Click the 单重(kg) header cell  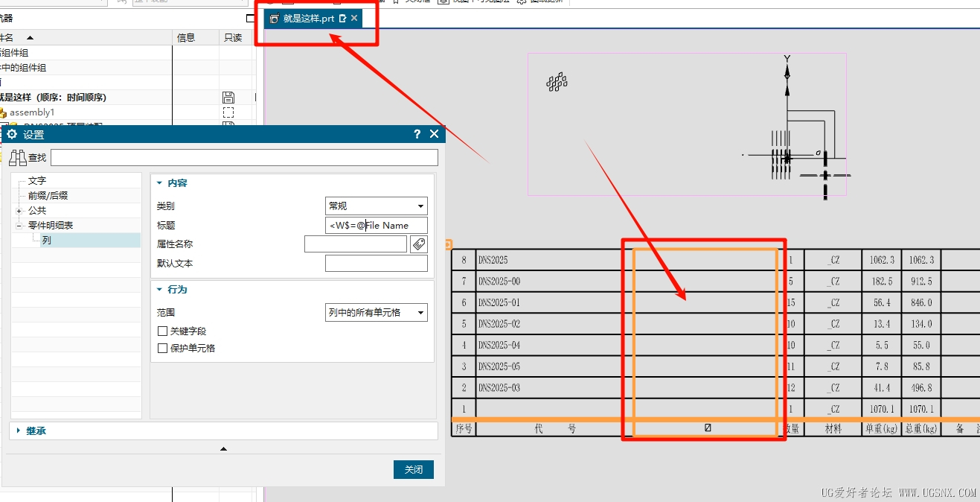pyautogui.click(x=882, y=429)
